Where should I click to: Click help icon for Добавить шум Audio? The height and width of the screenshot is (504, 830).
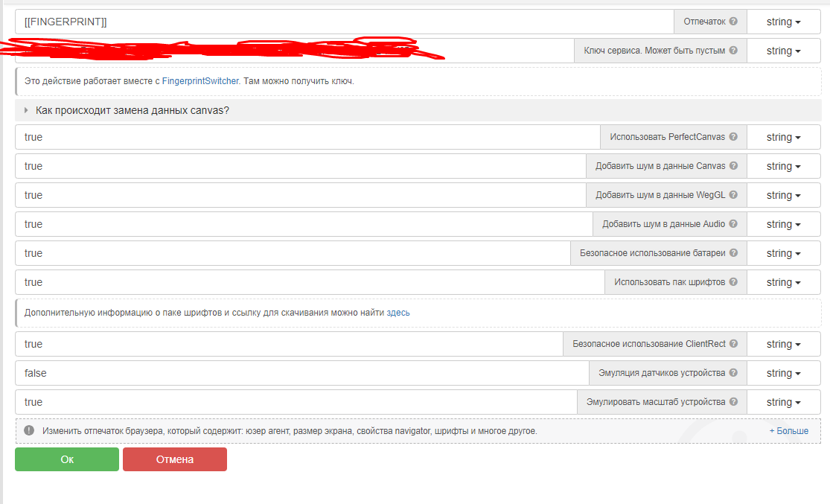(733, 224)
